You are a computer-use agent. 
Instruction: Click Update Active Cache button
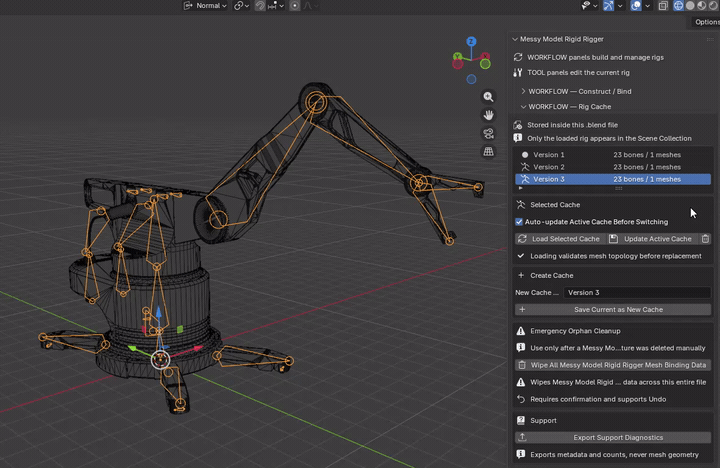652,239
